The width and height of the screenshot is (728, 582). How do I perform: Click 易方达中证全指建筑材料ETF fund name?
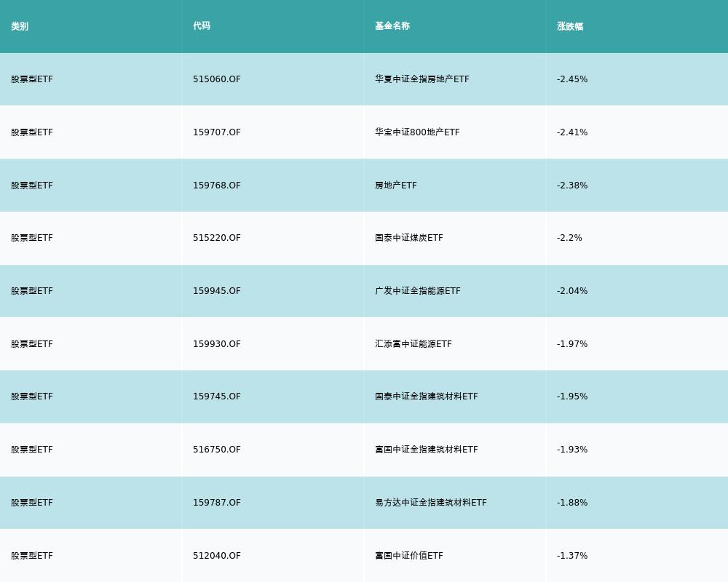click(x=431, y=503)
